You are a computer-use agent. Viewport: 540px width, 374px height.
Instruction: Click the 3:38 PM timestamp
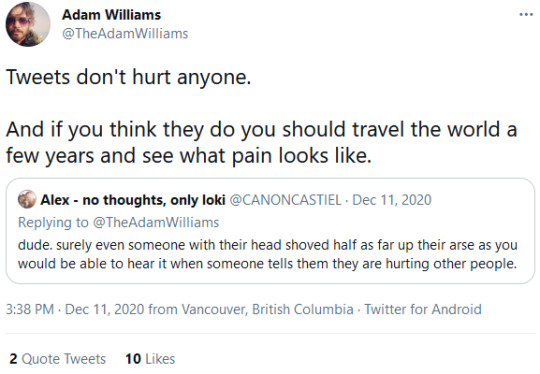(30, 309)
